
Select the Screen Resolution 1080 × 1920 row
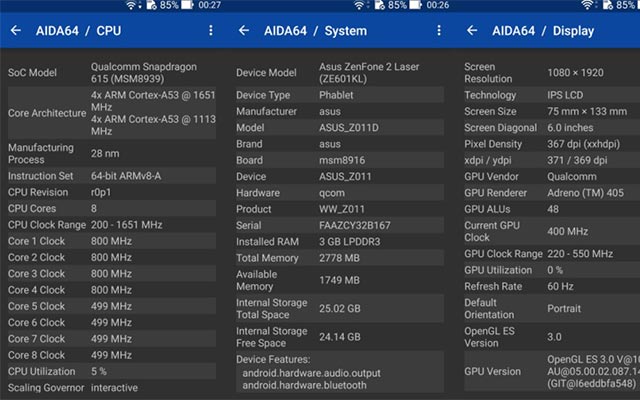(552, 74)
